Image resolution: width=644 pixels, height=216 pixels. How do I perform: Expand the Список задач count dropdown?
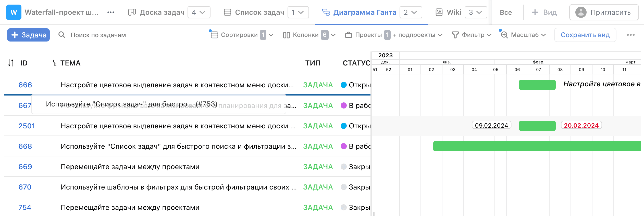pos(298,12)
